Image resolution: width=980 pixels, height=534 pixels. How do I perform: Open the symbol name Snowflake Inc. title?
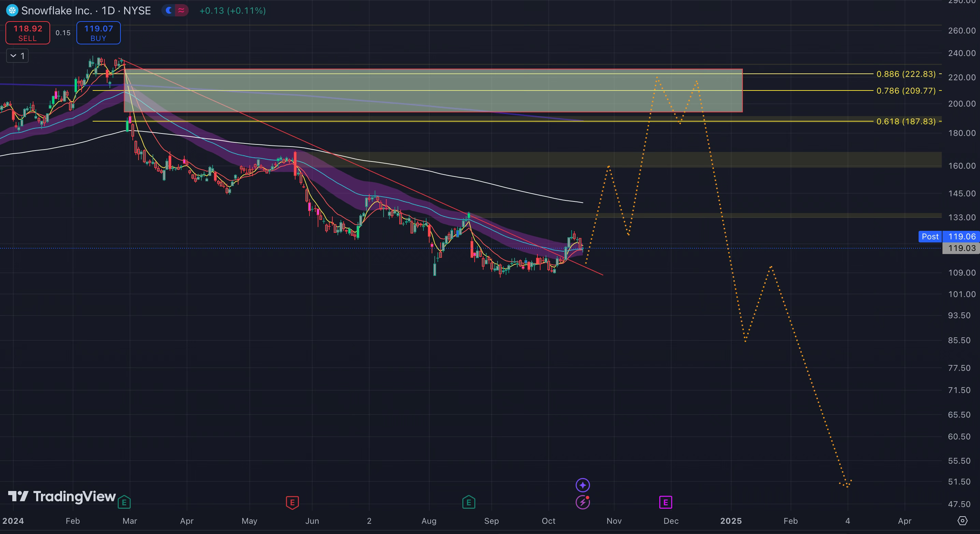coord(56,11)
